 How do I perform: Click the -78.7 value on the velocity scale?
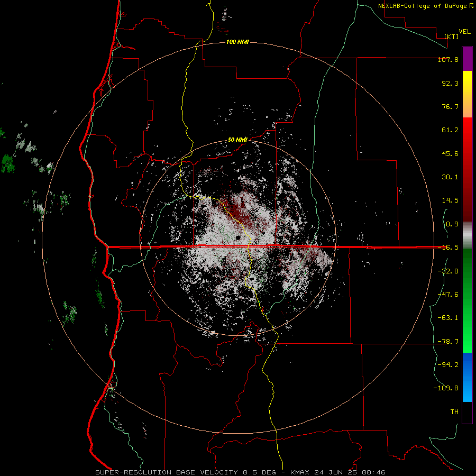(x=448, y=342)
